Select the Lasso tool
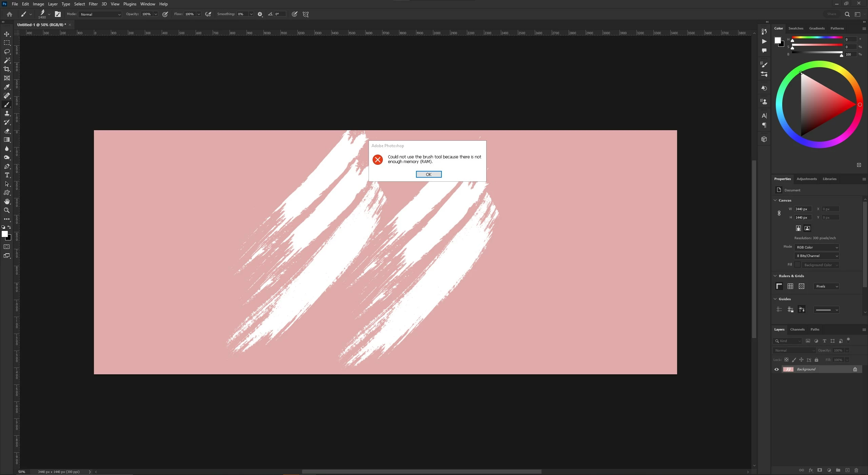This screenshot has height=475, width=868. coord(7,52)
